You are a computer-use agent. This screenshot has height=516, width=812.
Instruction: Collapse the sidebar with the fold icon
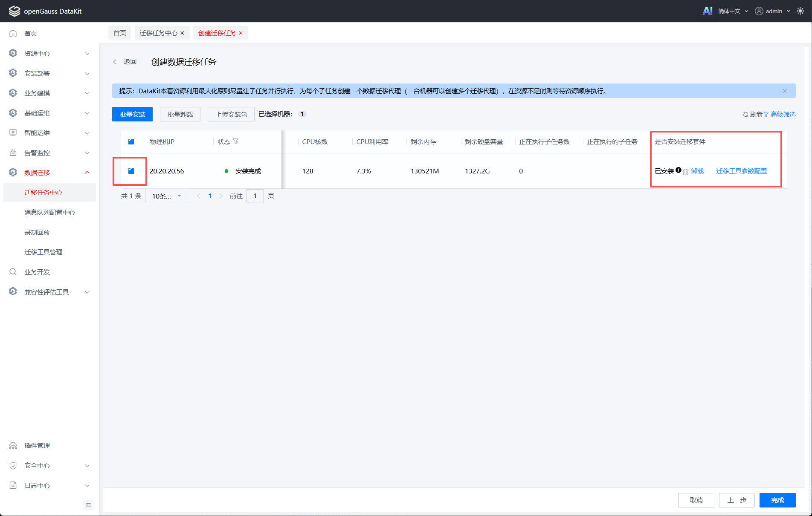[x=88, y=505]
